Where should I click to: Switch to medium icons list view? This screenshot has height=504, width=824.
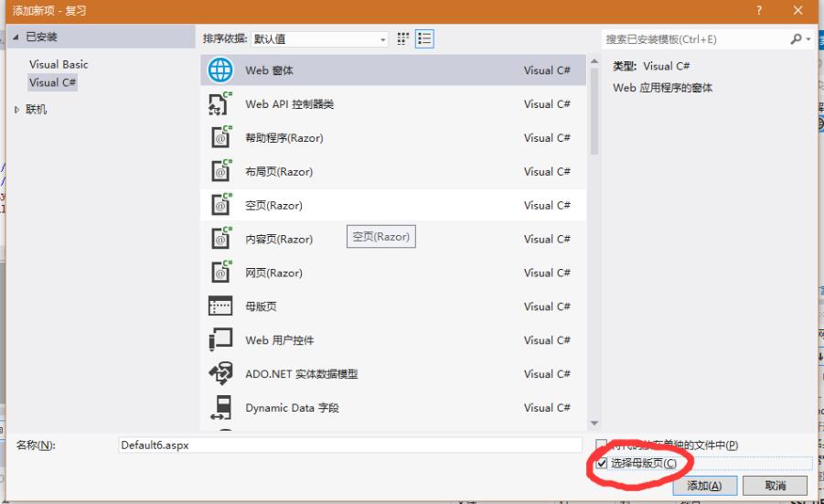coord(424,39)
